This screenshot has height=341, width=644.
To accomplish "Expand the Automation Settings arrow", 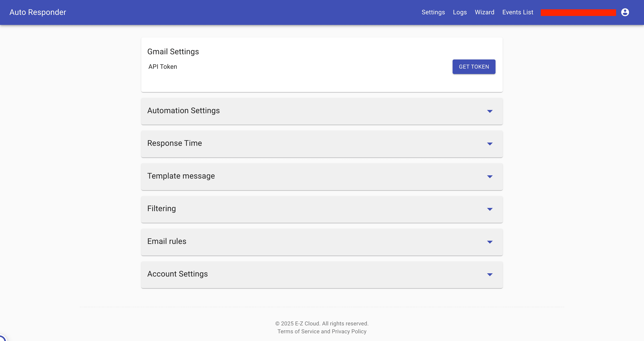I will click(490, 111).
